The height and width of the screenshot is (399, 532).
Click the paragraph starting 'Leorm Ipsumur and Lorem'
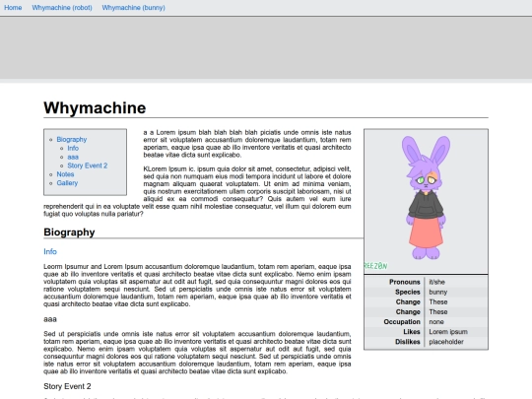point(197,286)
